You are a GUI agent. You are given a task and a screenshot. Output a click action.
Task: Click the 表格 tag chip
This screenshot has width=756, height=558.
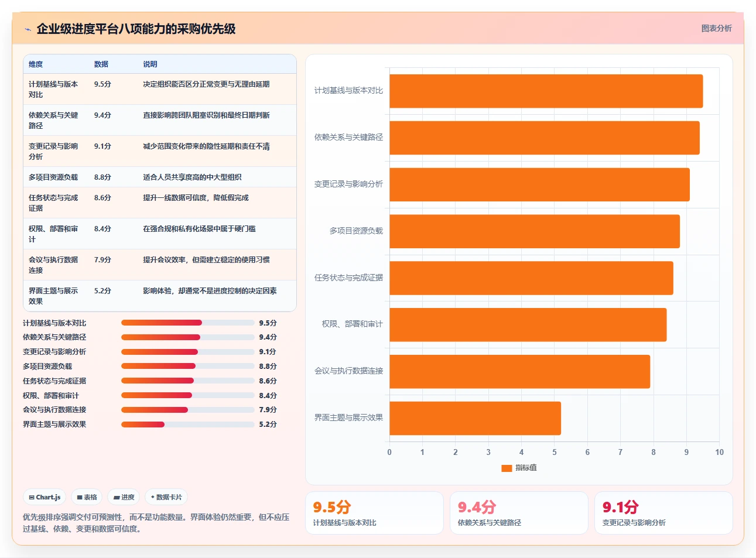[87, 497]
